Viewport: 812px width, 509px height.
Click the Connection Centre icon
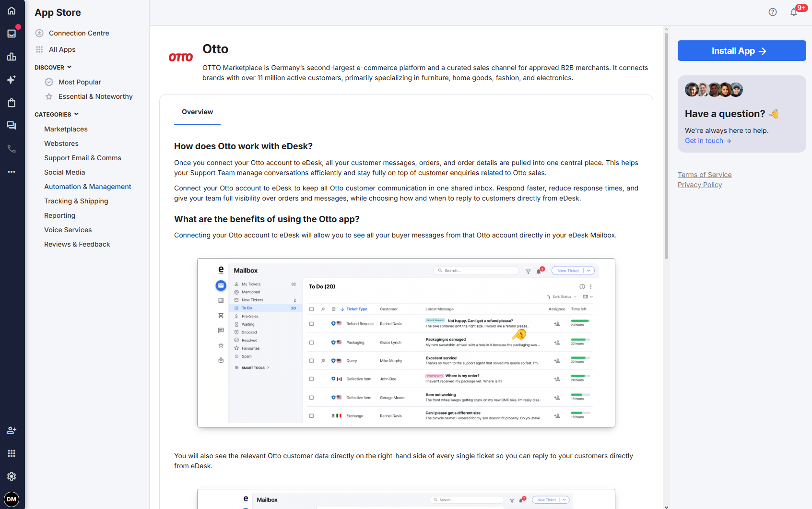click(x=39, y=33)
